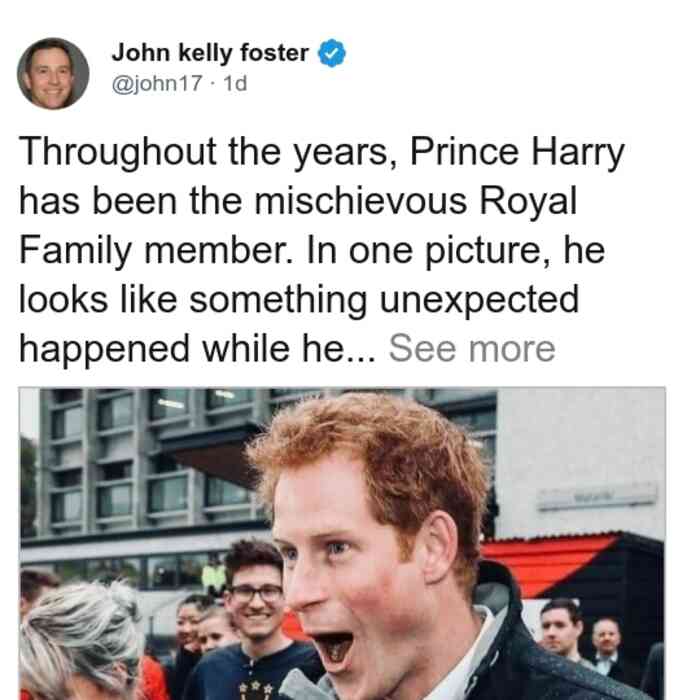Screen dimensions: 700x700
Task: Open the 1d timestamp of the post
Action: [235, 83]
